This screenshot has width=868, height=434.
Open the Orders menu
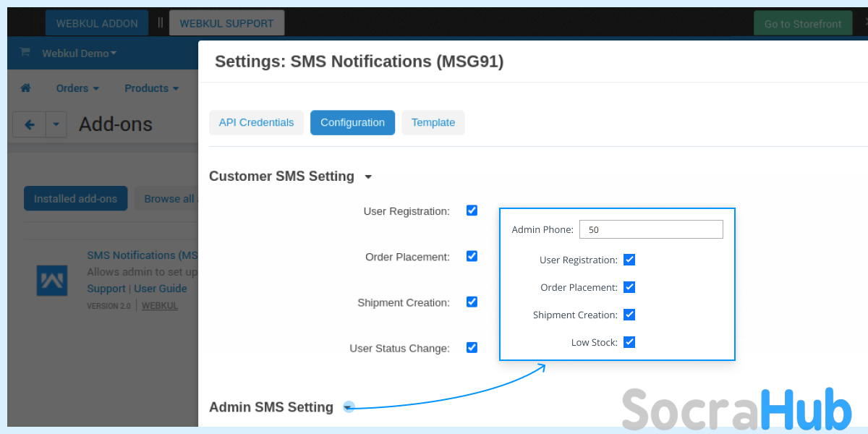pos(77,88)
